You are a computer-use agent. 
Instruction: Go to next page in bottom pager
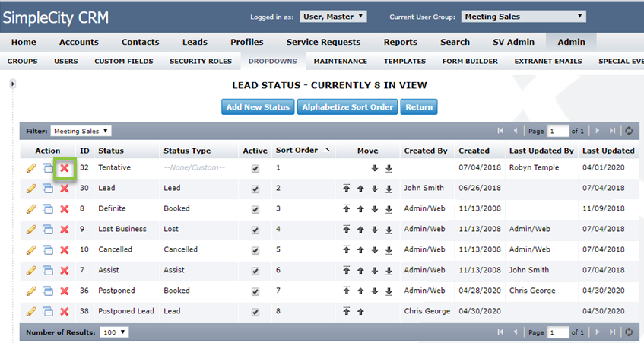point(598,332)
